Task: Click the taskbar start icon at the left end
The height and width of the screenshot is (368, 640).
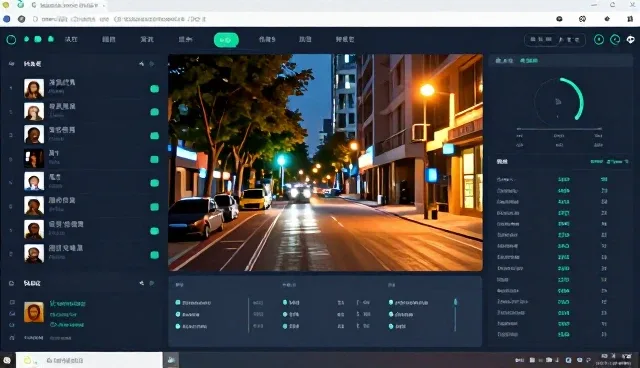Action: click(7, 360)
